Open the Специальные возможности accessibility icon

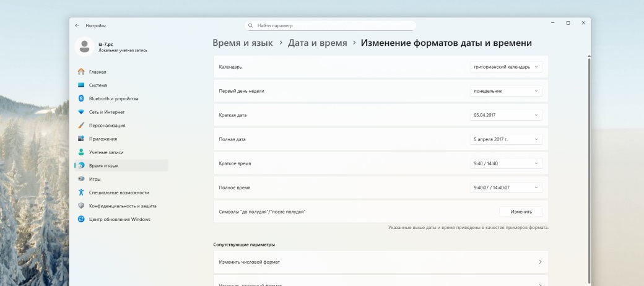(81, 193)
